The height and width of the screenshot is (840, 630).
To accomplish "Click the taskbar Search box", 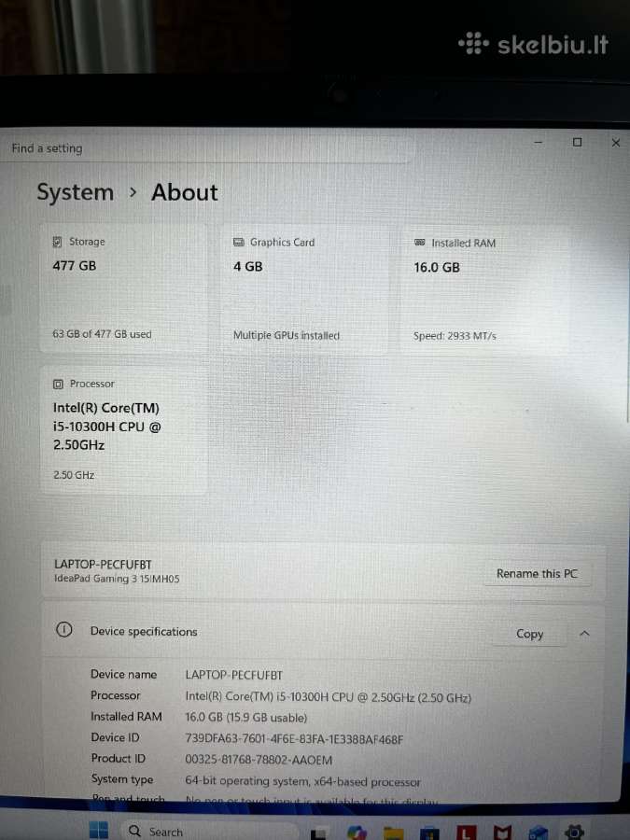I will pos(209,832).
